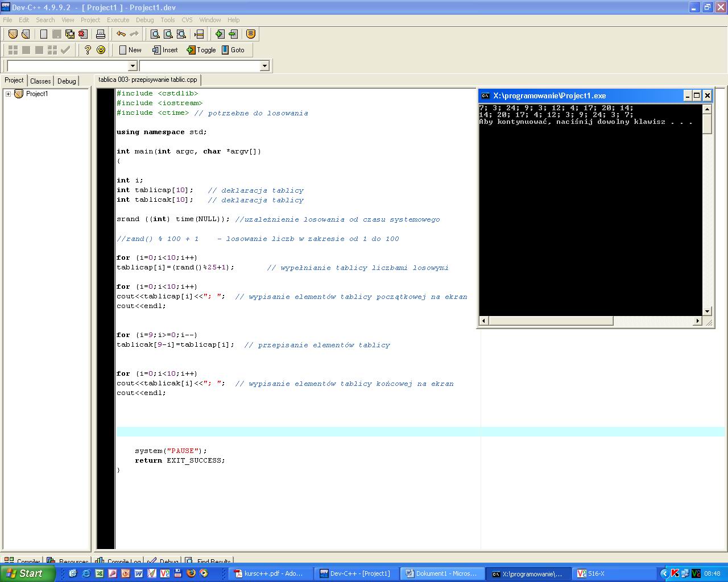Image resolution: width=728 pixels, height=582 pixels.
Task: Click console horizontal scroll left arrow
Action: click(x=484, y=321)
